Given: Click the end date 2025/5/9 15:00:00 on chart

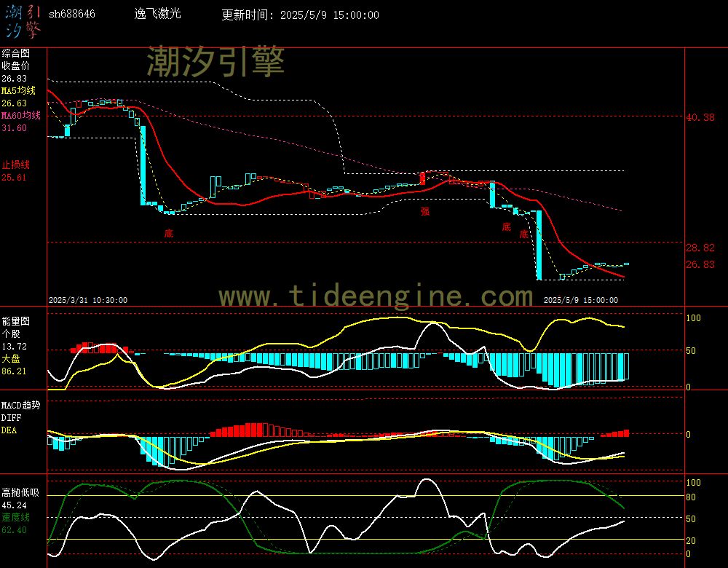Looking at the screenshot, I should [x=581, y=300].
